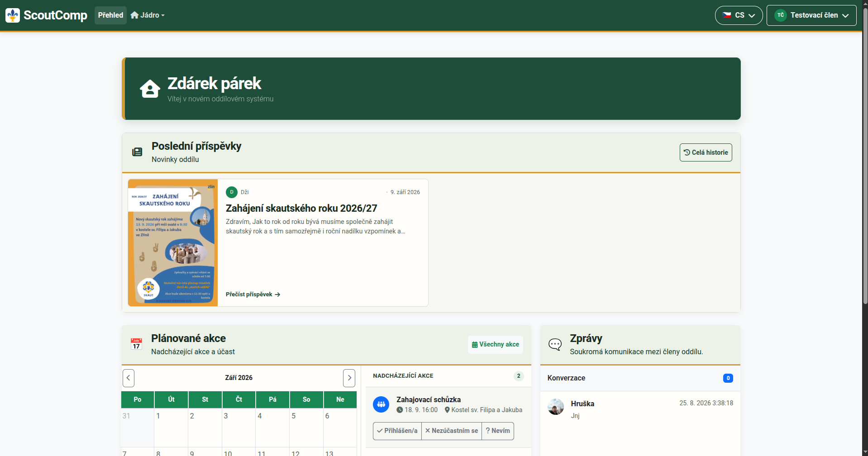The width and height of the screenshot is (868, 456).
Task: Click the newspaper icon by Poslední příspěvky
Action: pyautogui.click(x=137, y=152)
